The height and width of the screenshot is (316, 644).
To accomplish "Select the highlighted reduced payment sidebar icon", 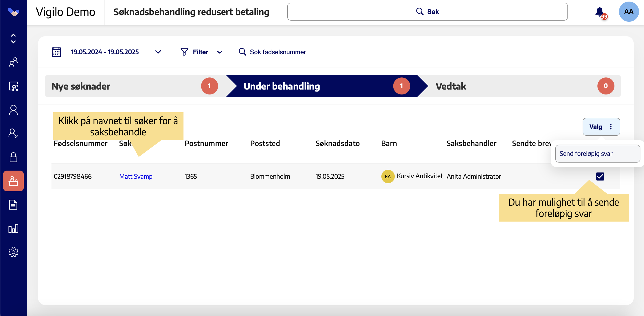I will [x=13, y=181].
